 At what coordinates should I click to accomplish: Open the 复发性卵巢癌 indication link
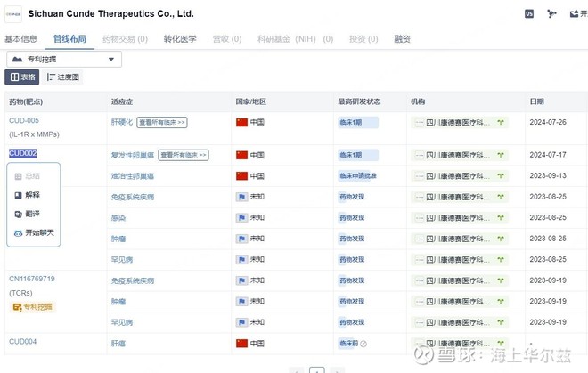pyautogui.click(x=133, y=155)
